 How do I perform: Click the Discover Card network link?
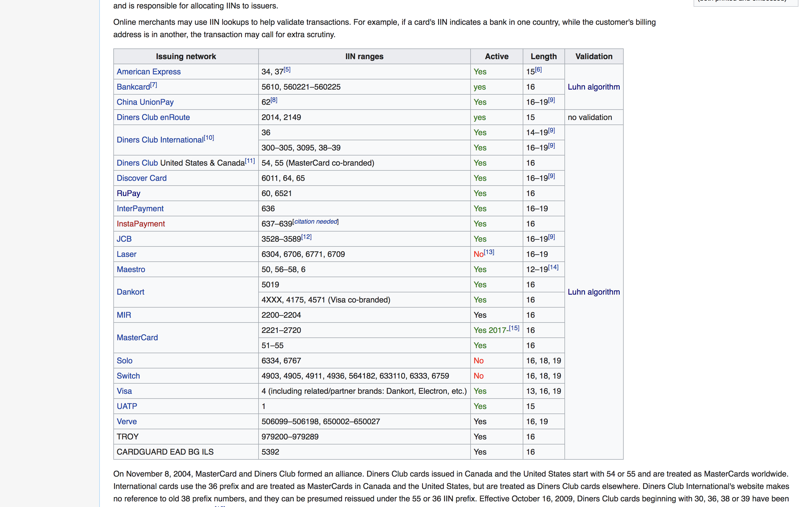142,178
